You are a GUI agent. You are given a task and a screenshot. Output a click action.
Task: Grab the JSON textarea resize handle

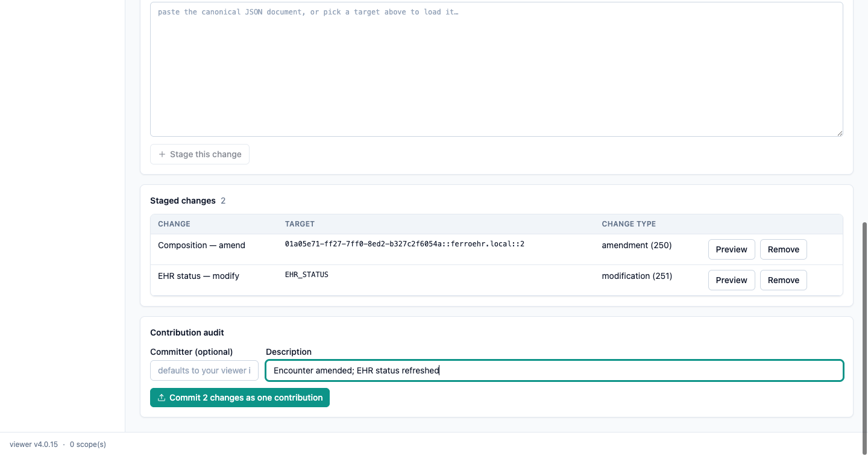pyautogui.click(x=838, y=132)
